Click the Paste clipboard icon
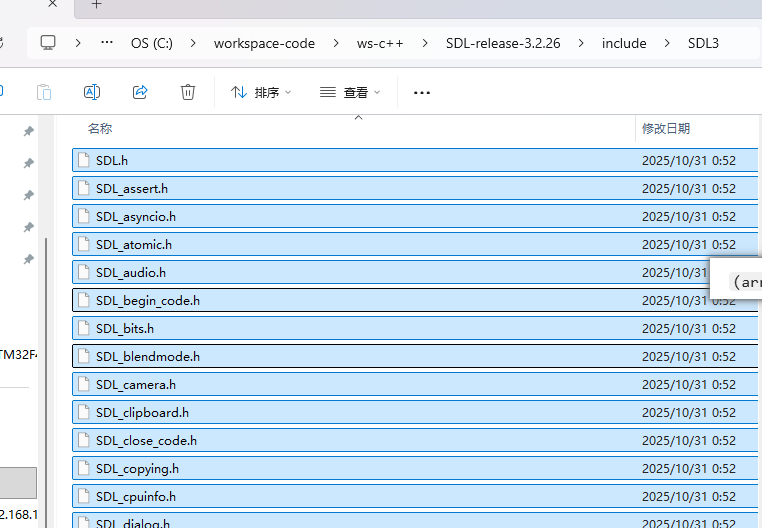762x528 pixels. (44, 92)
